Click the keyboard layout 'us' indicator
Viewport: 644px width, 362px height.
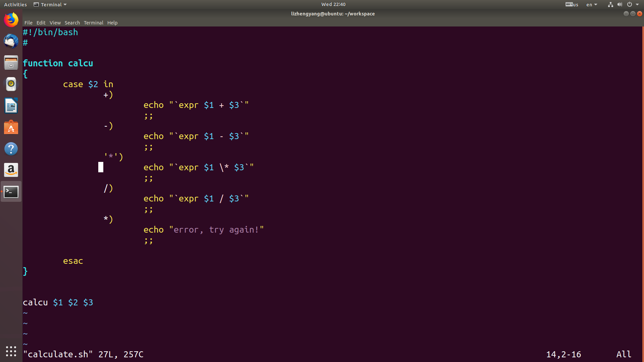pyautogui.click(x=572, y=4)
